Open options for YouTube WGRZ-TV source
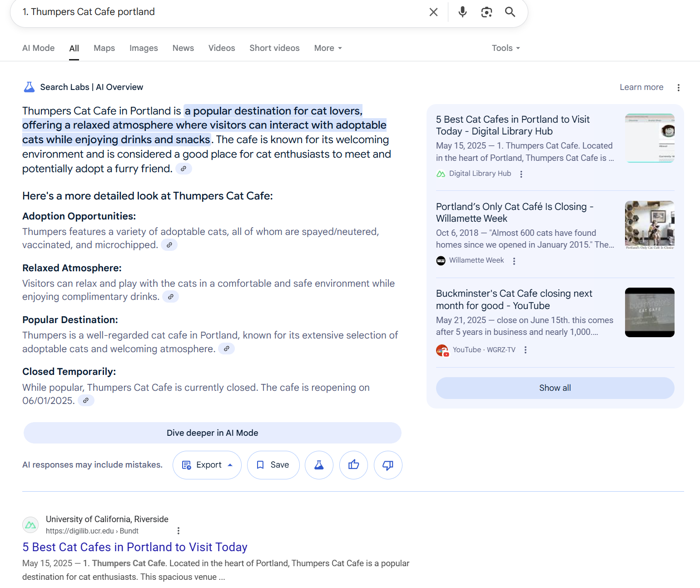This screenshot has width=700, height=588. 525,350
